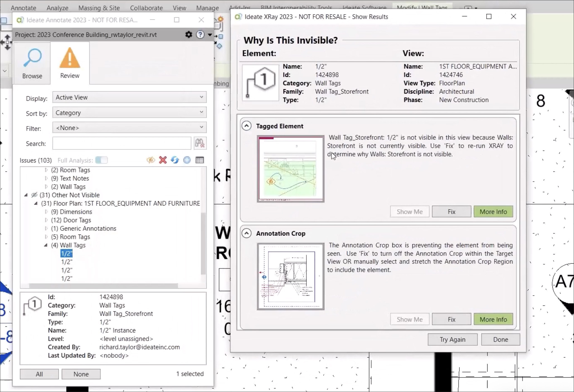Click the binoculars clear search icon

(x=200, y=143)
